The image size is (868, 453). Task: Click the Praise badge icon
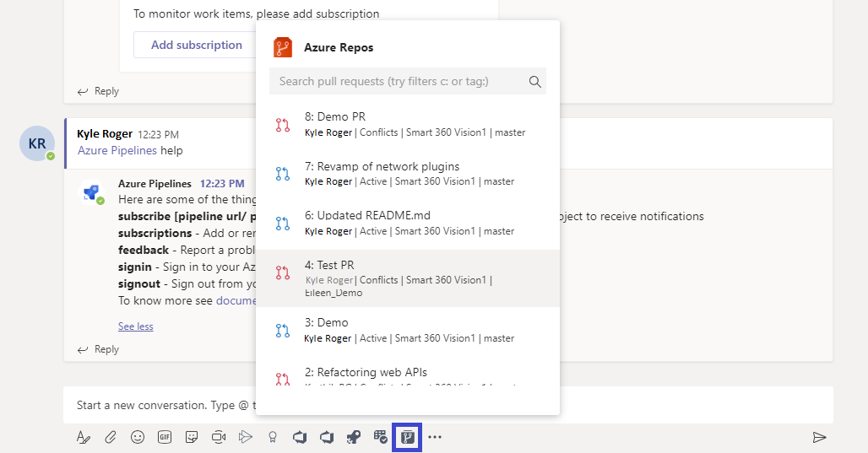click(x=272, y=437)
